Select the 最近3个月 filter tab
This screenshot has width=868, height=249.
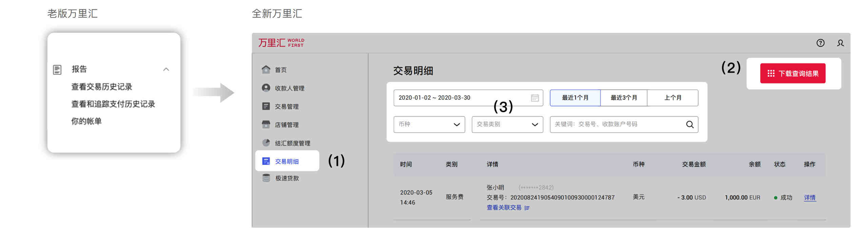(x=624, y=98)
